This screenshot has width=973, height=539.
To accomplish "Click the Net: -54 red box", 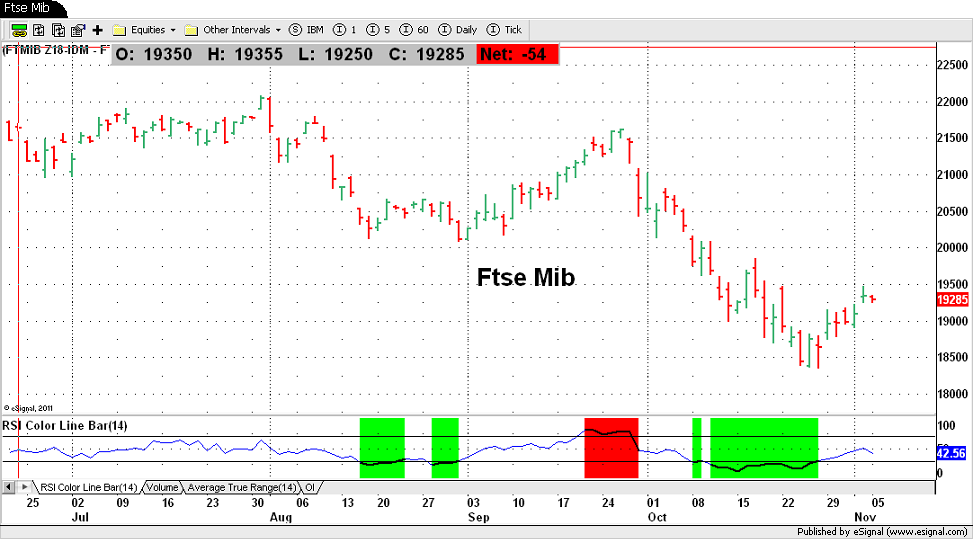I will [518, 55].
